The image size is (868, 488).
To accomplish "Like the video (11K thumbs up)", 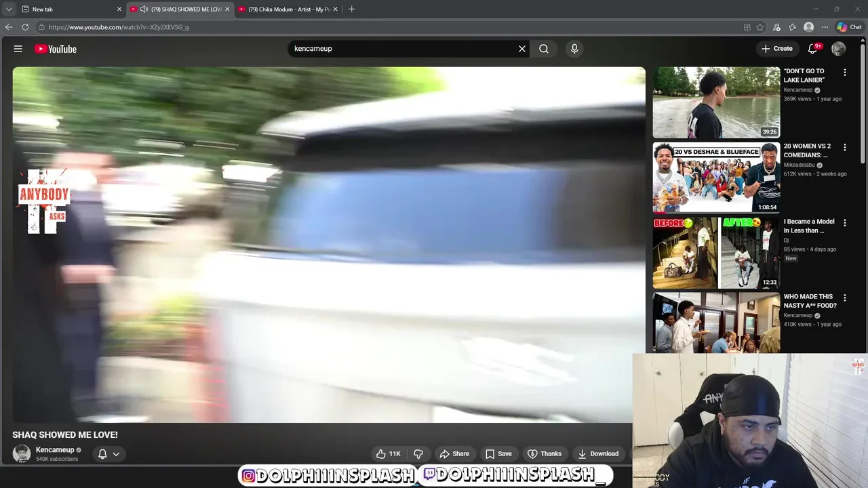I will coord(389,454).
